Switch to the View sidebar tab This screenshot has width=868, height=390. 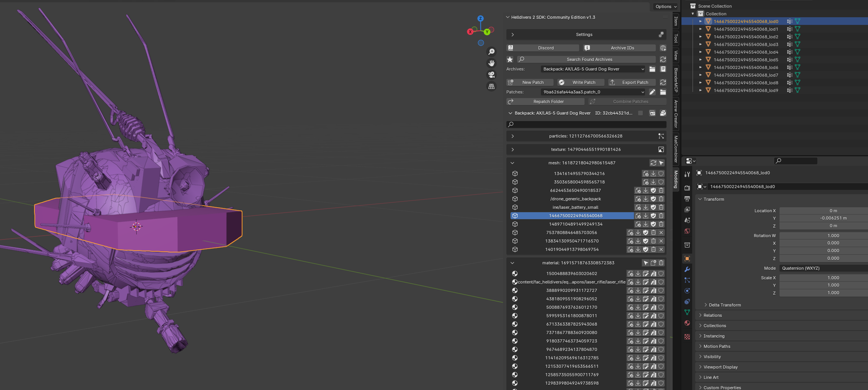(676, 56)
